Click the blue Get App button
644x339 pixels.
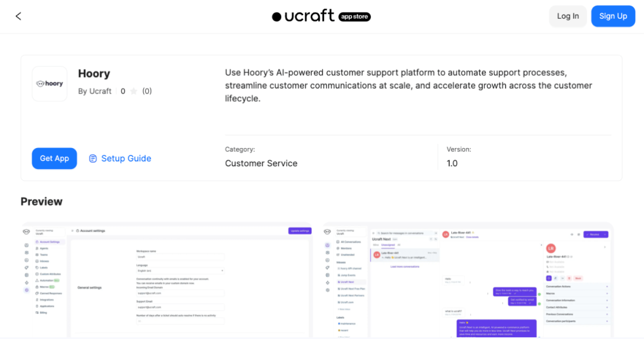pyautogui.click(x=54, y=158)
